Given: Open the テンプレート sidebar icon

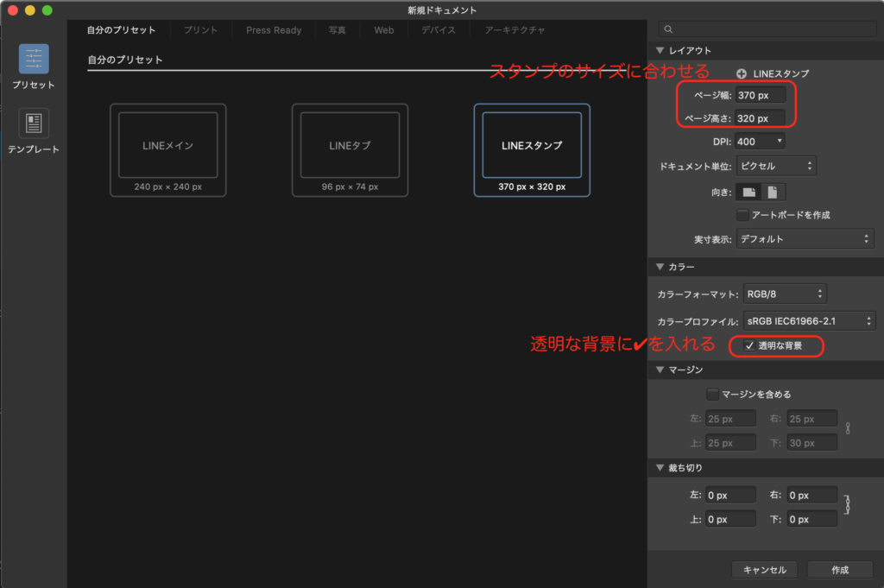Looking at the screenshot, I should click(34, 123).
